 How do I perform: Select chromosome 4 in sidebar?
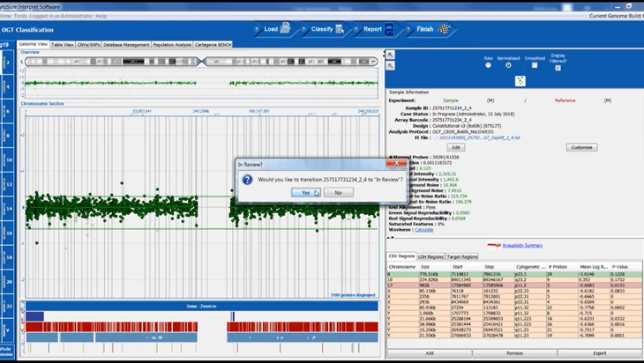7,87
